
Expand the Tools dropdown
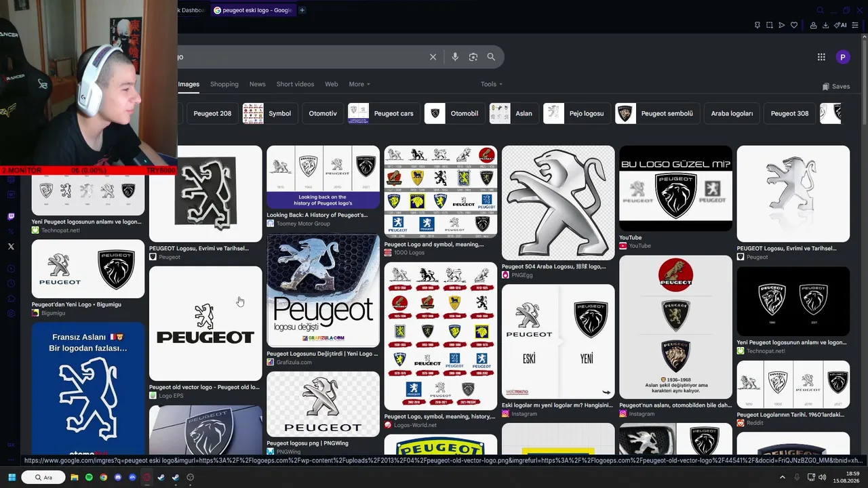coord(492,84)
